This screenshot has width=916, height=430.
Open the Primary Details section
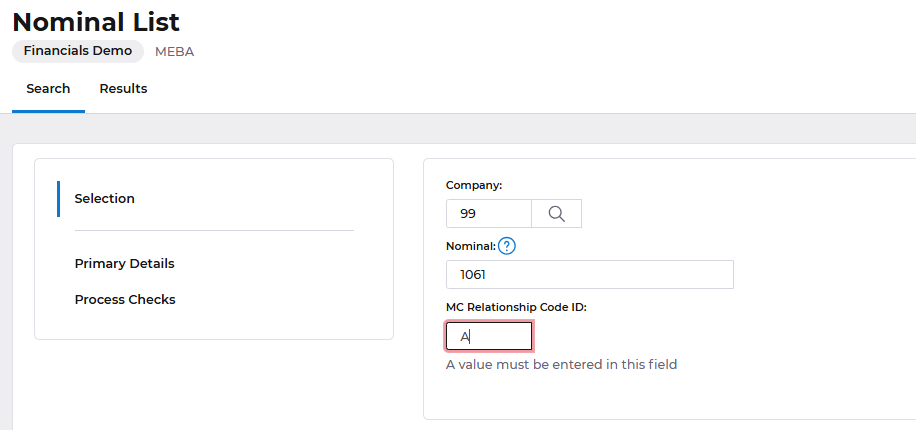124,263
